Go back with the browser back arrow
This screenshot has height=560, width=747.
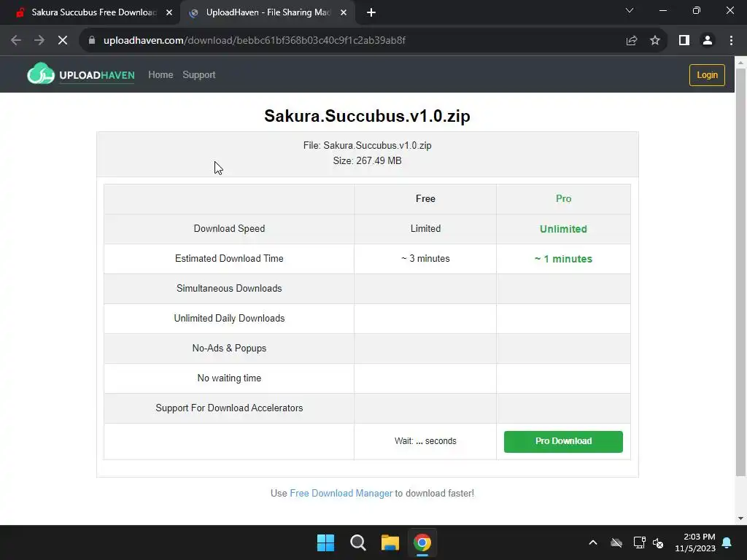click(16, 41)
